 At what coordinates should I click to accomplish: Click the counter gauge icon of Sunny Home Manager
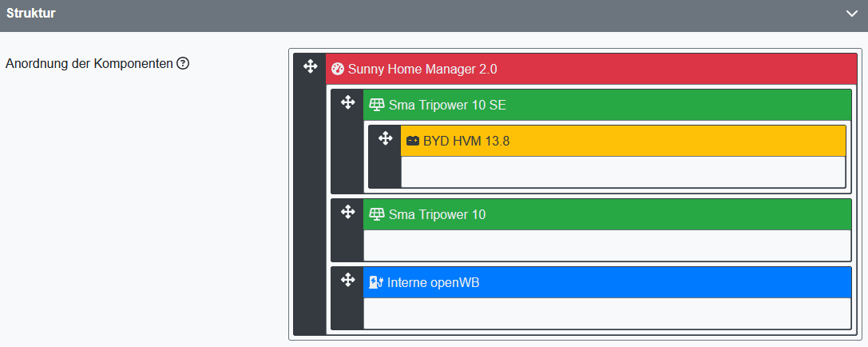[x=337, y=70]
